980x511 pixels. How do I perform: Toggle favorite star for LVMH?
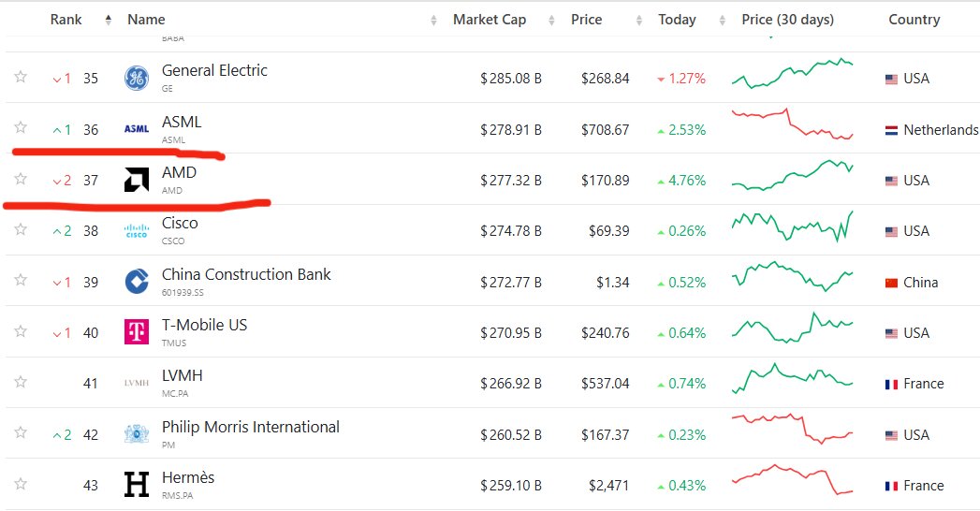coord(21,382)
